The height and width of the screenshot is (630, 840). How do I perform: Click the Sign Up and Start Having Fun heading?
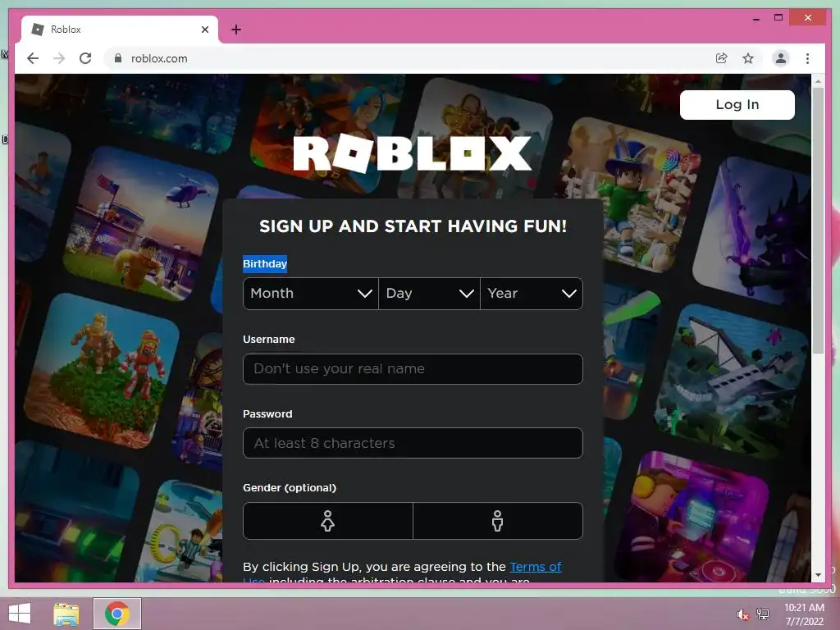click(413, 226)
